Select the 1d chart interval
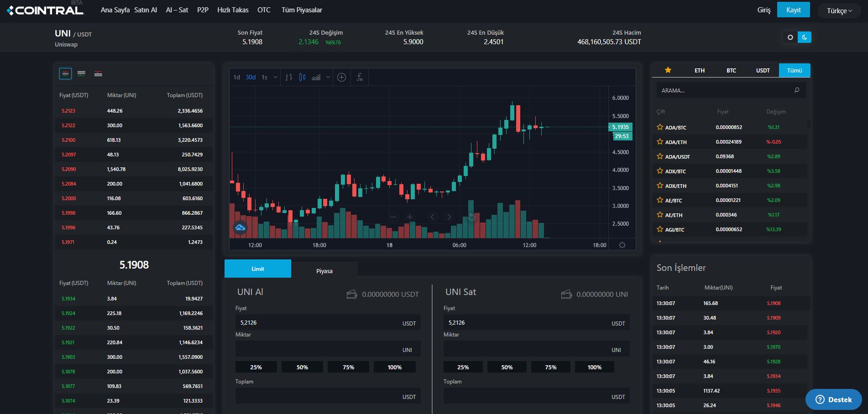This screenshot has width=868, height=414. [237, 77]
